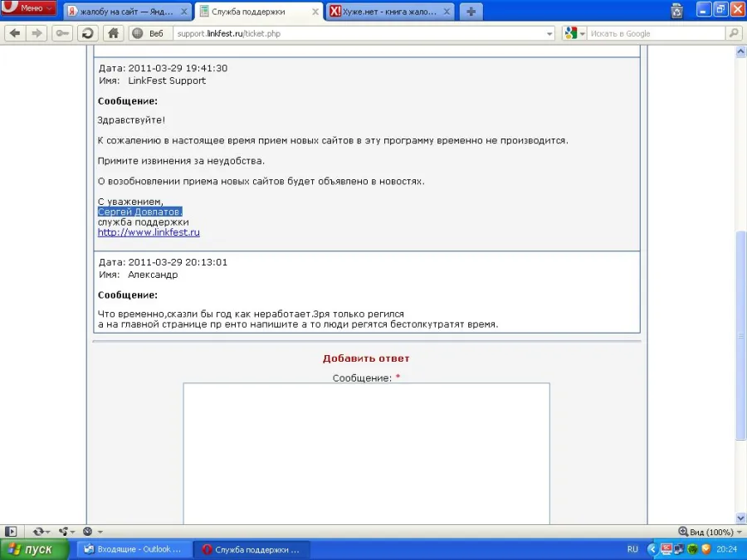
Task: Click the 'Искать в Google' search field
Action: pos(657,33)
